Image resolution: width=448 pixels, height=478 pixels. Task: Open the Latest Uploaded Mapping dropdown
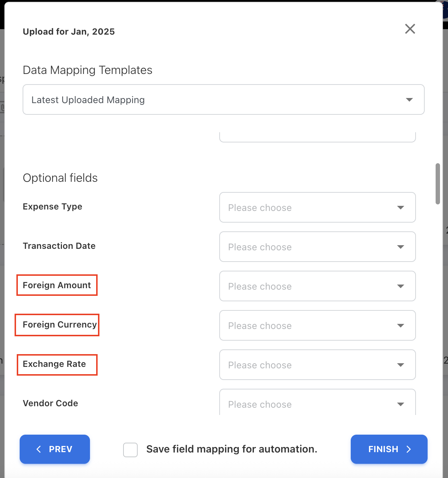[x=223, y=99]
